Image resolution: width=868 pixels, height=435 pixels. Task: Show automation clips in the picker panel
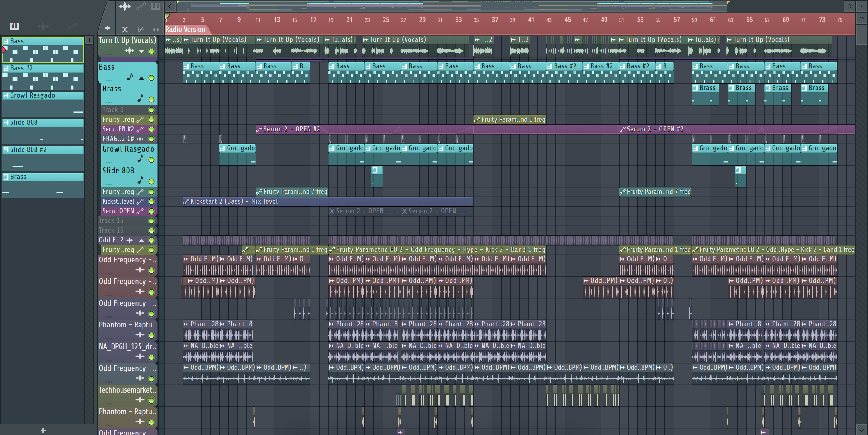(72, 26)
